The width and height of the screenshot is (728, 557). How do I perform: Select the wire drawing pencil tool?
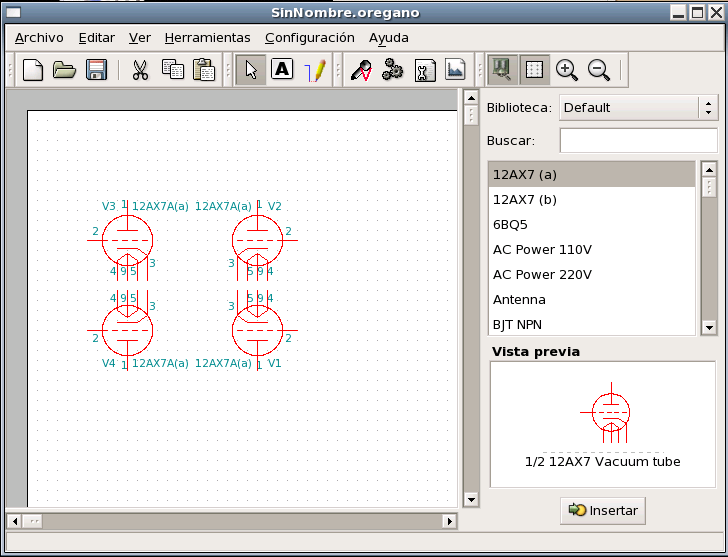(316, 70)
